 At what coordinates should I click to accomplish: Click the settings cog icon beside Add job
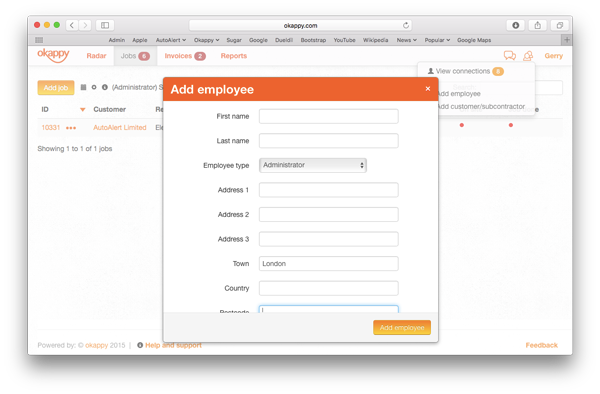pos(94,87)
